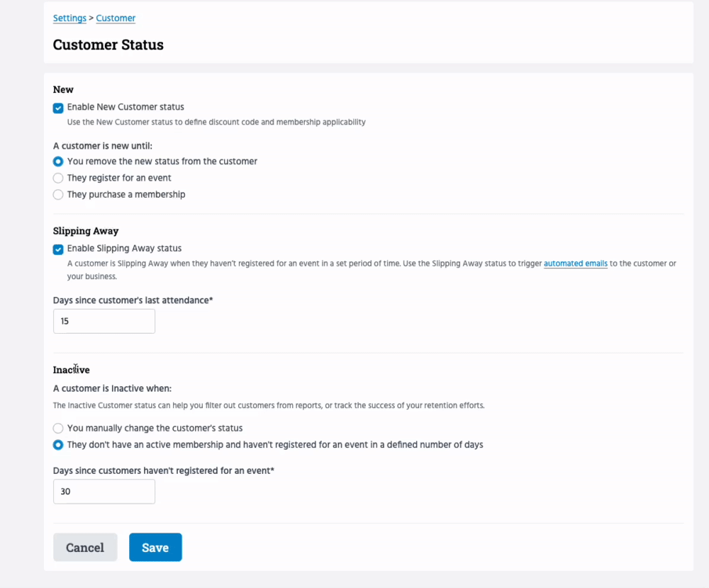709x588 pixels.
Task: Click the Inactive section heading
Action: (x=71, y=370)
